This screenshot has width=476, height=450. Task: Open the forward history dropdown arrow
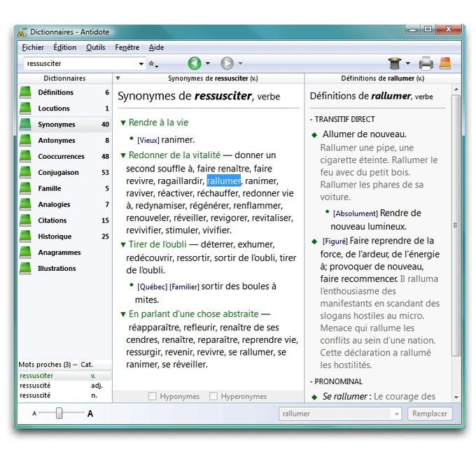pyautogui.click(x=240, y=64)
